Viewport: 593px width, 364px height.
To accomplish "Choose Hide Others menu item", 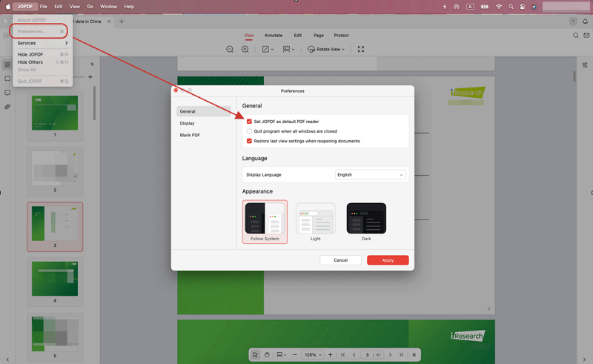I will pyautogui.click(x=42, y=62).
